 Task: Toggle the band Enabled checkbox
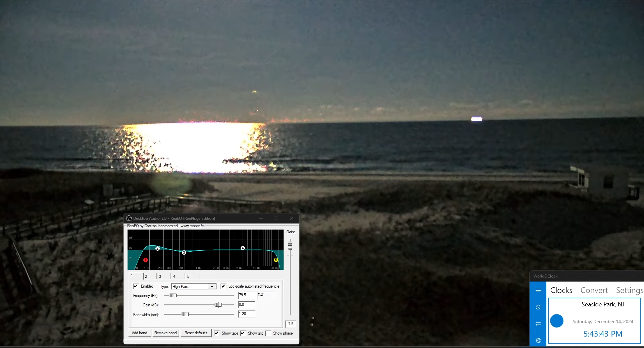pos(136,286)
